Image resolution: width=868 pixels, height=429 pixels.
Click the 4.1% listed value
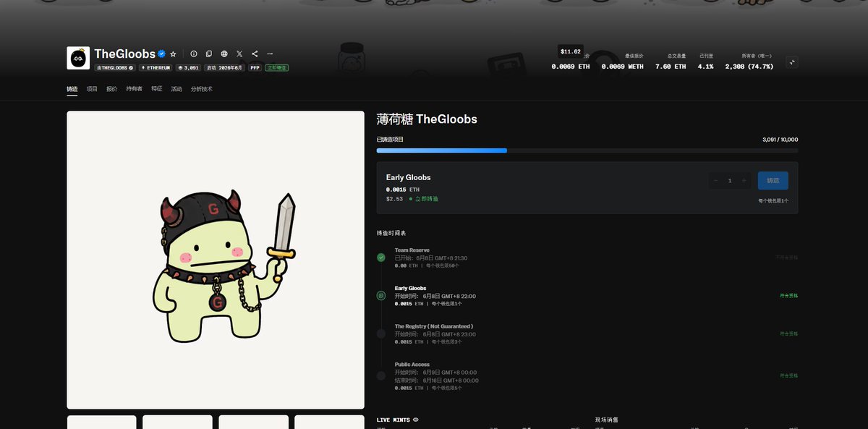click(x=705, y=66)
